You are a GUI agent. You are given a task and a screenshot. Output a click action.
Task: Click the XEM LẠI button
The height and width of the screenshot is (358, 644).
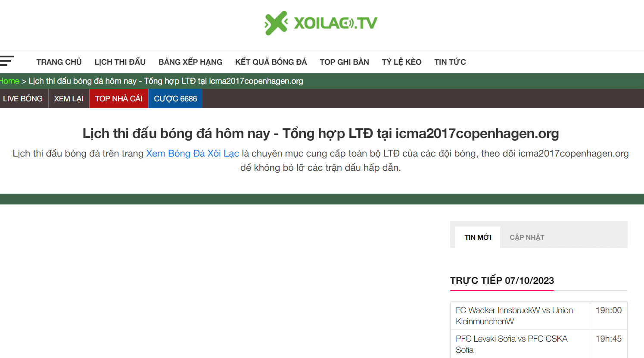pyautogui.click(x=69, y=98)
